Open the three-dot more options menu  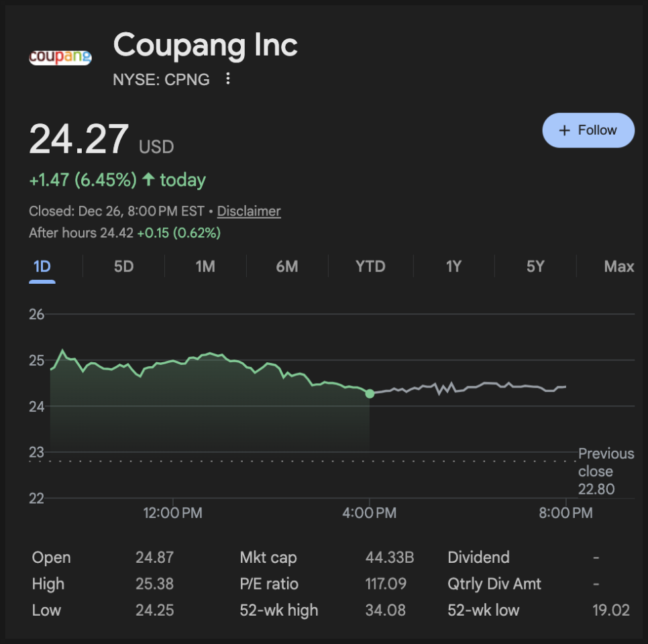pyautogui.click(x=228, y=79)
